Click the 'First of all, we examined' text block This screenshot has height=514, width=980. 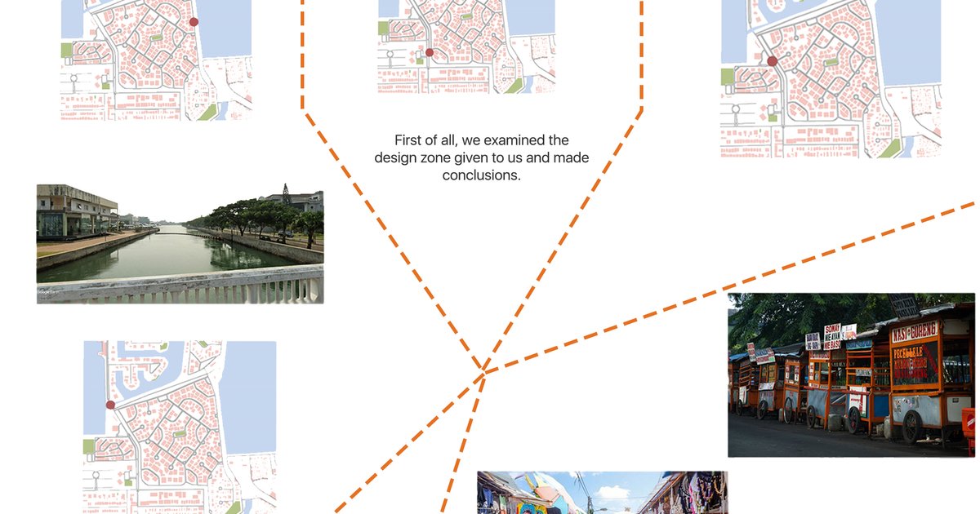[482, 157]
